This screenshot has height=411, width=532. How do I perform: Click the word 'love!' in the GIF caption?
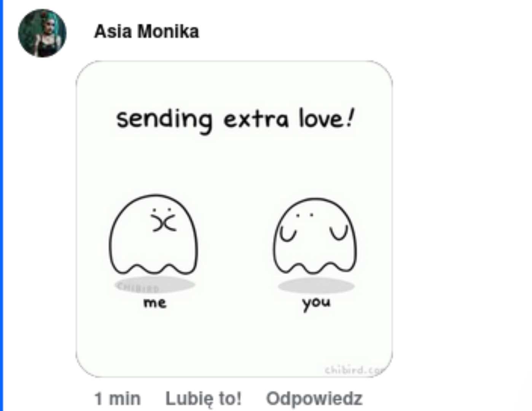pyautogui.click(x=327, y=118)
